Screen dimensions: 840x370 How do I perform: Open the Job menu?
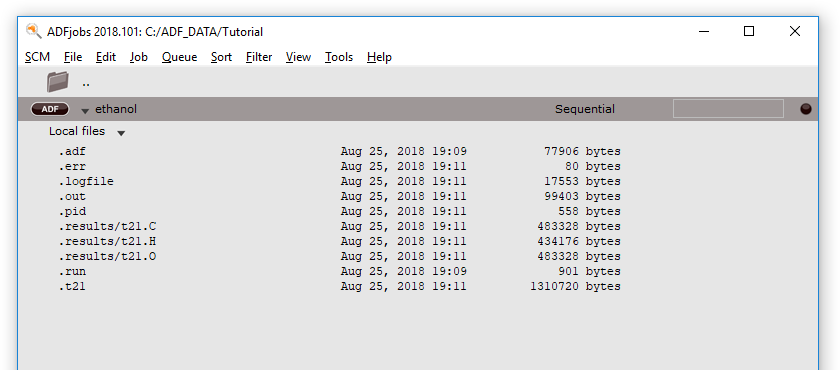click(x=139, y=57)
